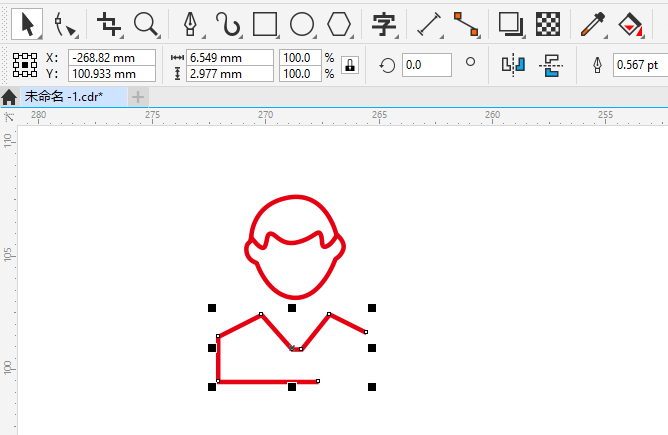Select the Rectangle tool
Viewport: 668px width, 435px height.
point(265,24)
